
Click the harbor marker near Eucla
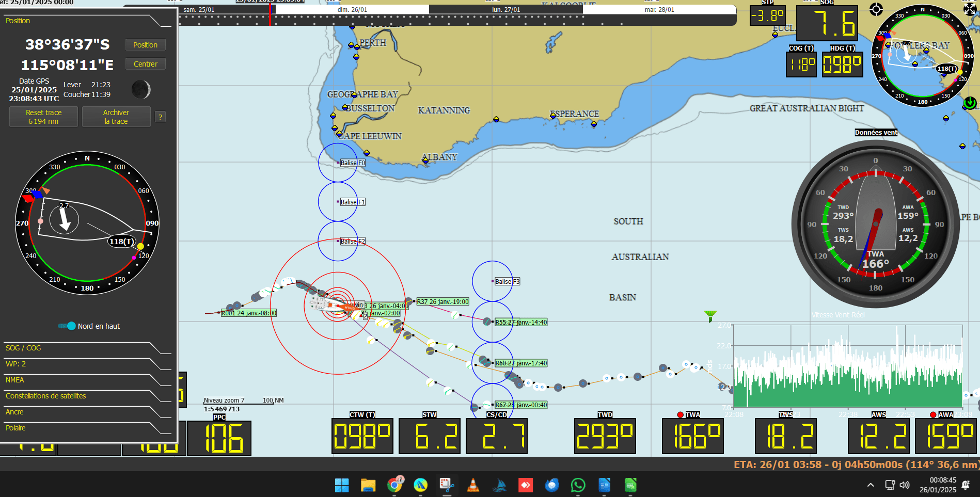coord(775,35)
